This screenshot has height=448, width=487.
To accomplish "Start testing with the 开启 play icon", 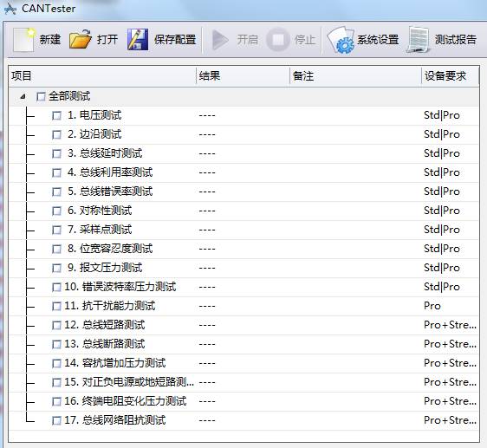I will pos(220,40).
